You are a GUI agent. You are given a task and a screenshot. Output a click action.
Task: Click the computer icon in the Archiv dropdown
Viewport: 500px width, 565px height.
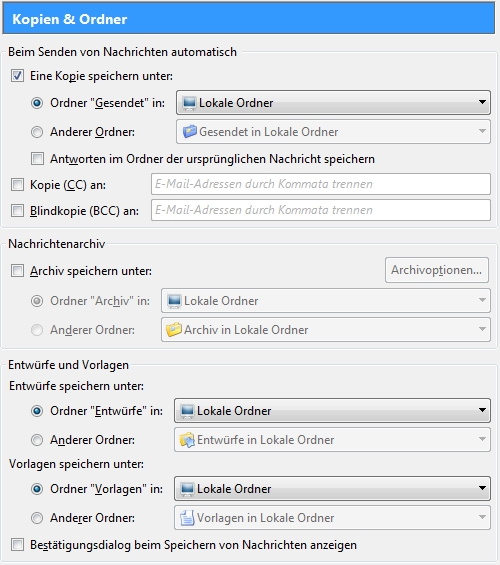[174, 301]
